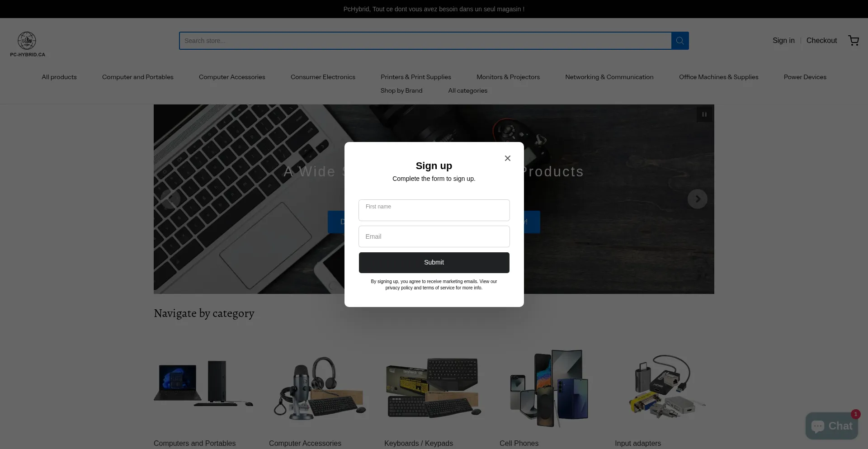
Task: Click the search magnifier button
Action: 680,41
